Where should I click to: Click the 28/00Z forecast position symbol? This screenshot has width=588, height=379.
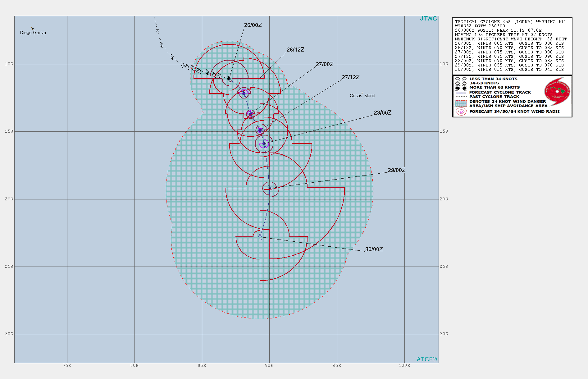(264, 144)
